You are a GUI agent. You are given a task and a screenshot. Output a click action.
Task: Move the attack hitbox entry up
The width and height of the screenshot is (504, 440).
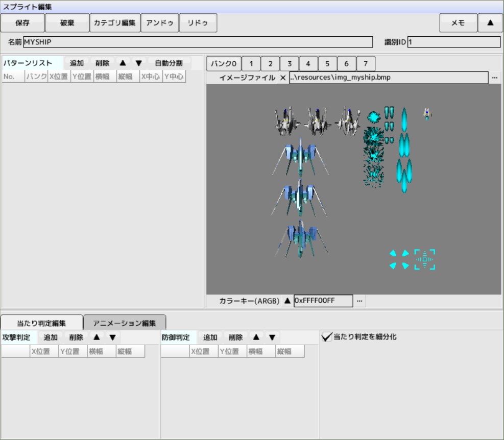click(97, 337)
